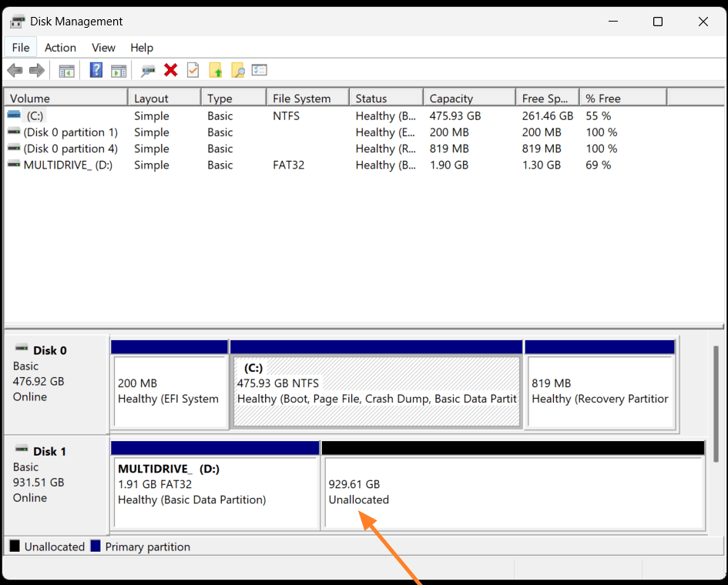Click the 1.90 GB capacity cell
The width and height of the screenshot is (728, 585).
[x=448, y=165]
